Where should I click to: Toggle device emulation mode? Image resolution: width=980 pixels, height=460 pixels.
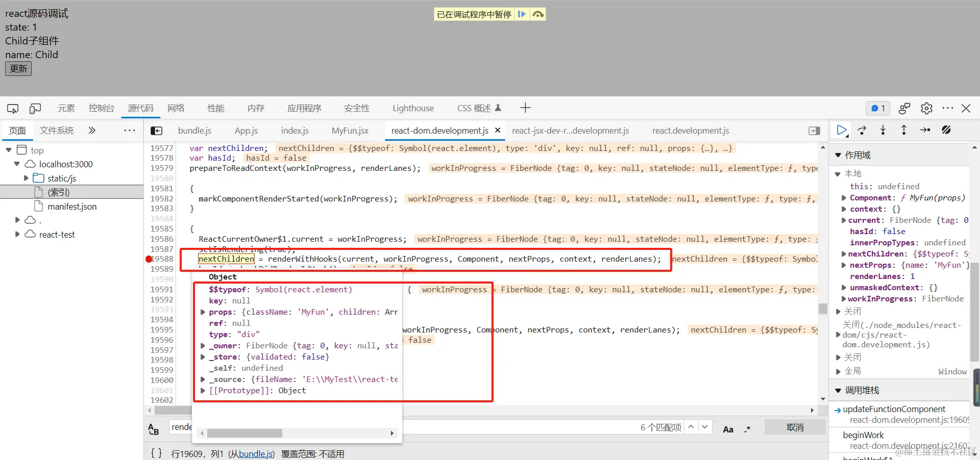click(x=35, y=108)
